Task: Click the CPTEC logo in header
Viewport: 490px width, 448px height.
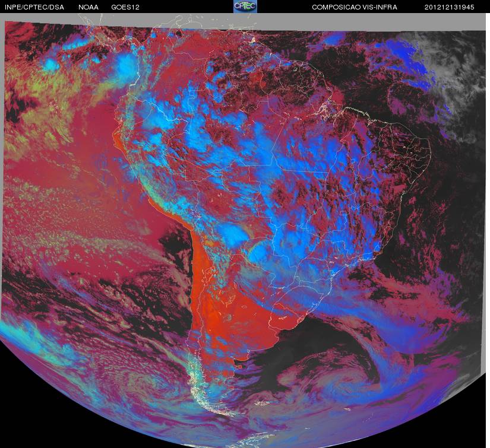Action: click(245, 7)
